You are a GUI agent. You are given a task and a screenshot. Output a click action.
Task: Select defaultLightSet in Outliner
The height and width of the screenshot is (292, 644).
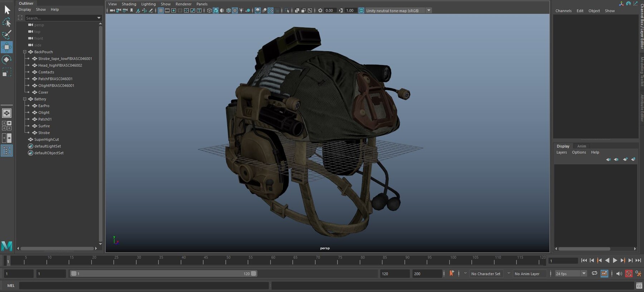click(48, 146)
